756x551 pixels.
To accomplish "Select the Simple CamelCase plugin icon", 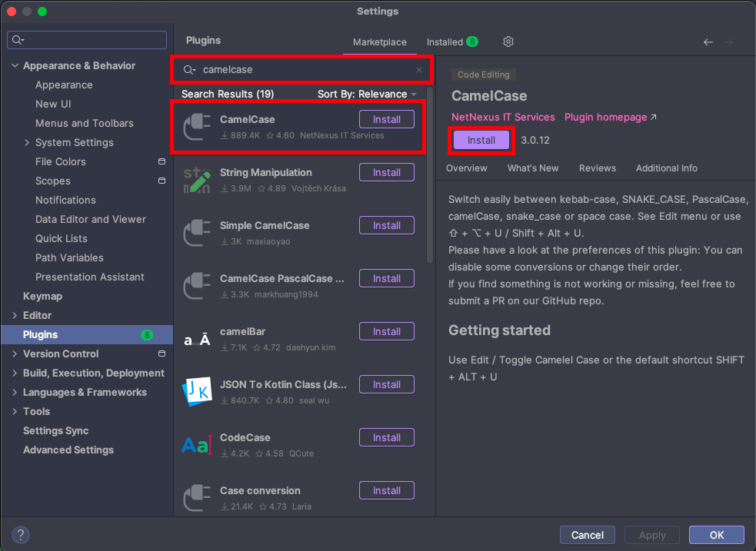I will (197, 233).
